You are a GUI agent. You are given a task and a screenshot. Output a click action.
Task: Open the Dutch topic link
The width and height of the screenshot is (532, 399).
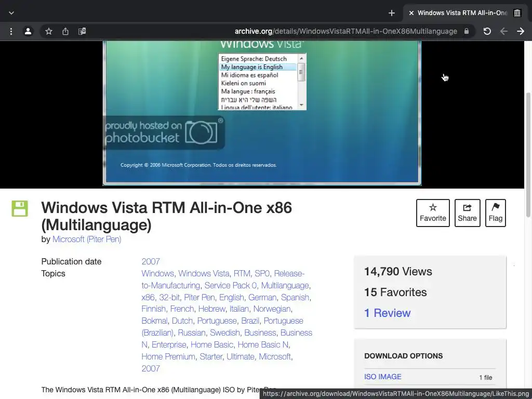point(182,321)
